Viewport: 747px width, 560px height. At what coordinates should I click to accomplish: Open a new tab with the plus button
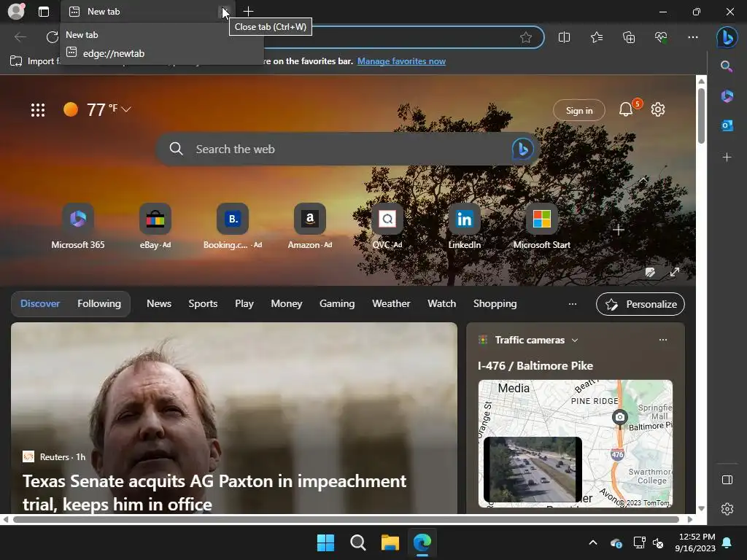pos(248,12)
